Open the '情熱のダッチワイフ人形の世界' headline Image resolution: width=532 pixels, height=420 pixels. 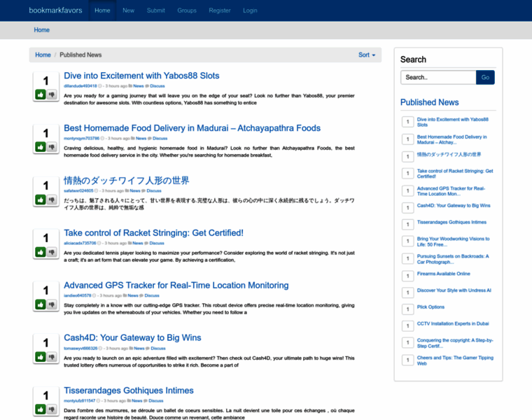point(127,181)
